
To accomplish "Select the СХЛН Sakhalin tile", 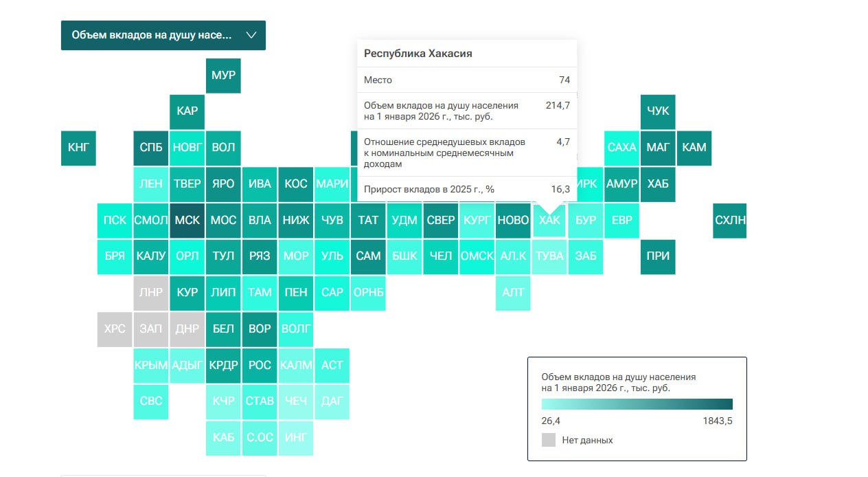I will pyautogui.click(x=730, y=221).
